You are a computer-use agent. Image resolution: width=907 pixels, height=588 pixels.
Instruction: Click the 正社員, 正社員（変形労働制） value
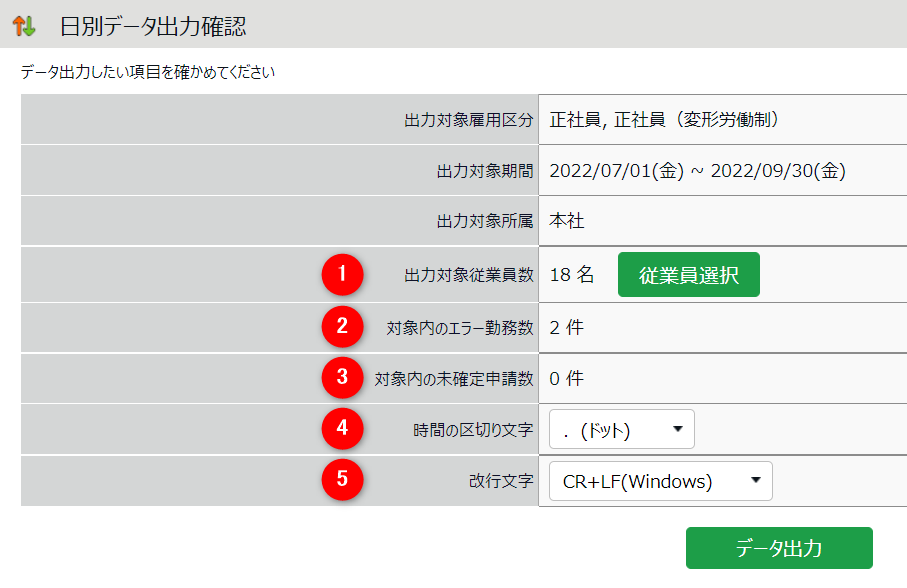coord(664,120)
